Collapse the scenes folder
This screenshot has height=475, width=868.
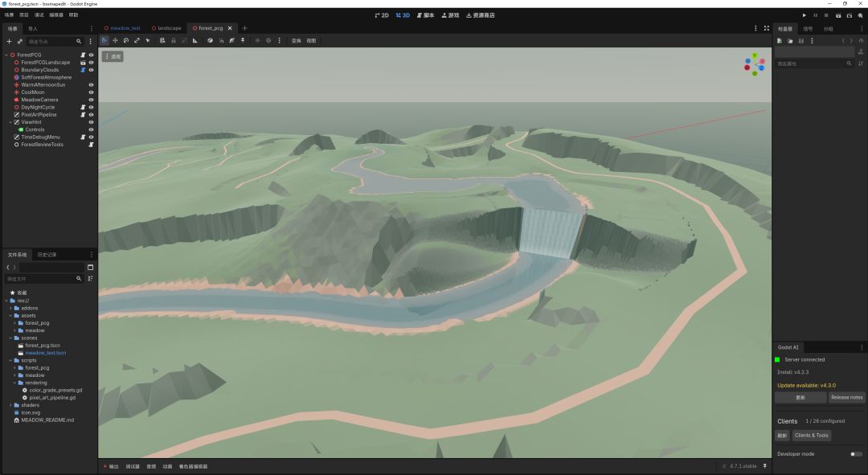[x=10, y=338]
